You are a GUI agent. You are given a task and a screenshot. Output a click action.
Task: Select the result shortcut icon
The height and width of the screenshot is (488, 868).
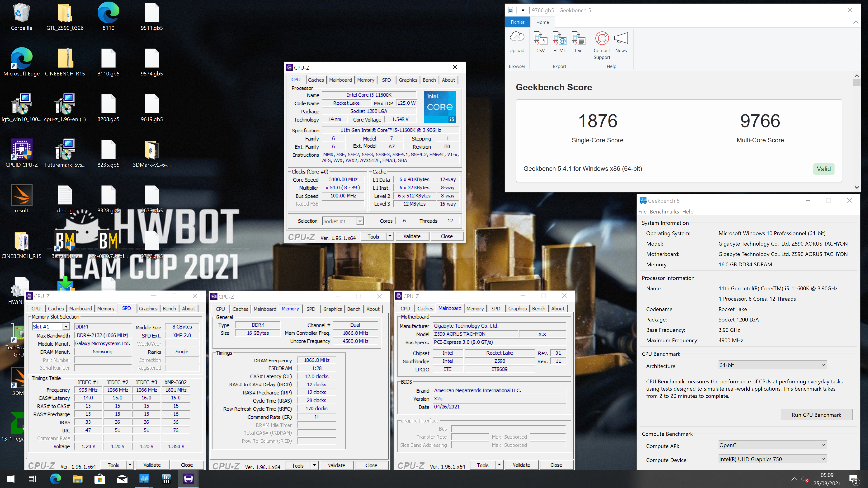tap(21, 199)
